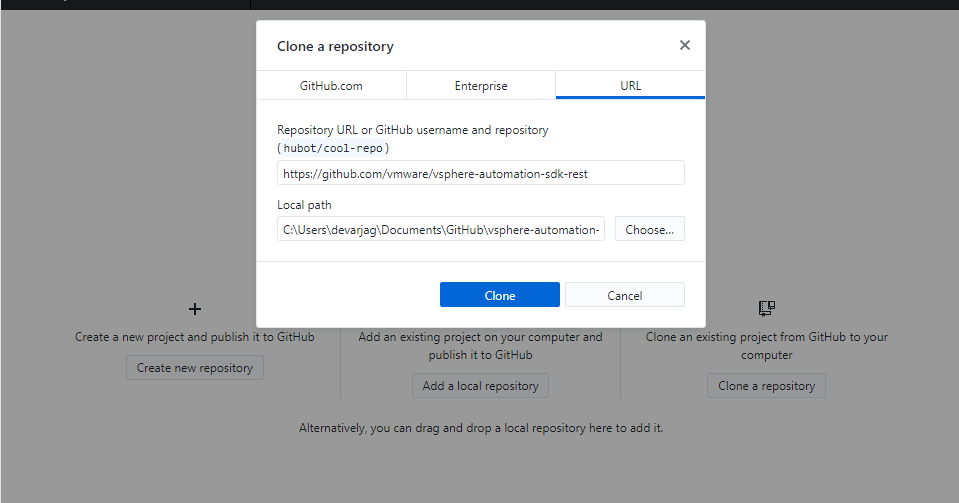Click the background Clone a repository button
Screen dimensions: 959x503
(x=767, y=386)
